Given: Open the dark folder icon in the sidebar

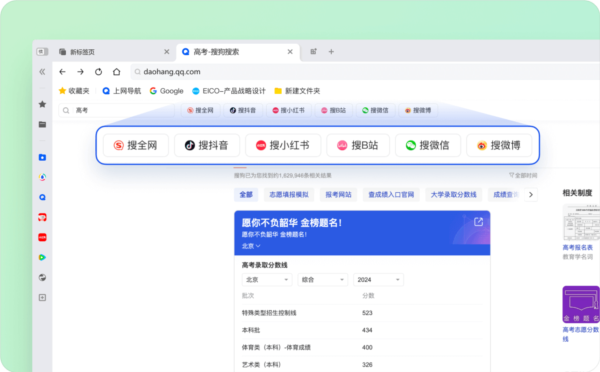Looking at the screenshot, I should [42, 124].
